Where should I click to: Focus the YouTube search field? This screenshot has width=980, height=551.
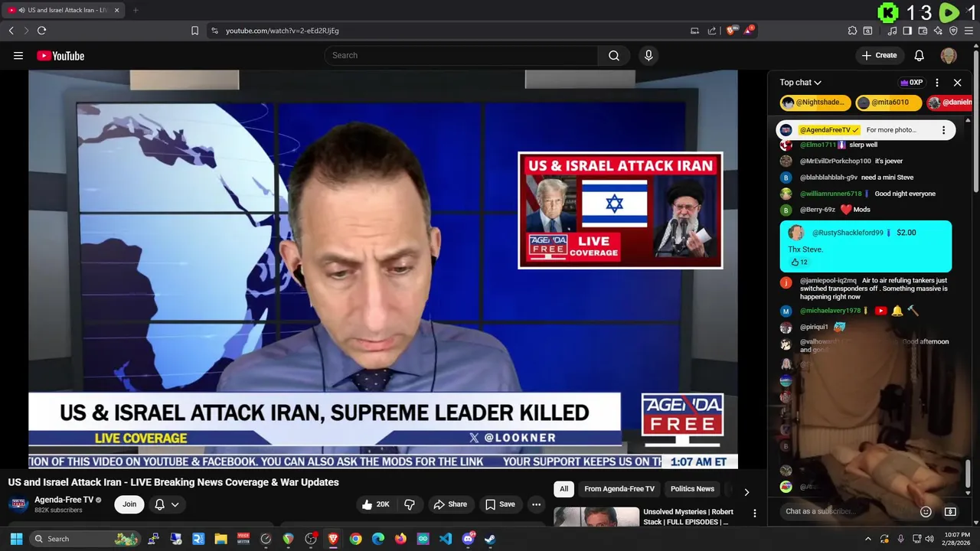[462, 56]
